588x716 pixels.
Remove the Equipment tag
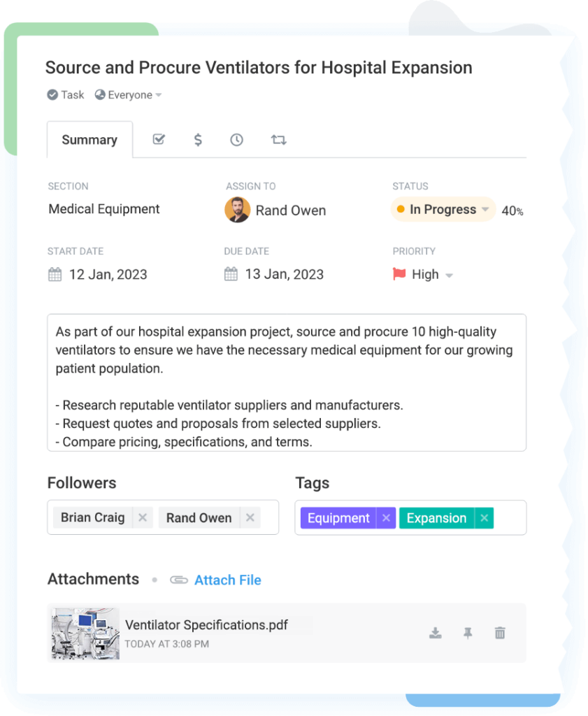tap(386, 518)
